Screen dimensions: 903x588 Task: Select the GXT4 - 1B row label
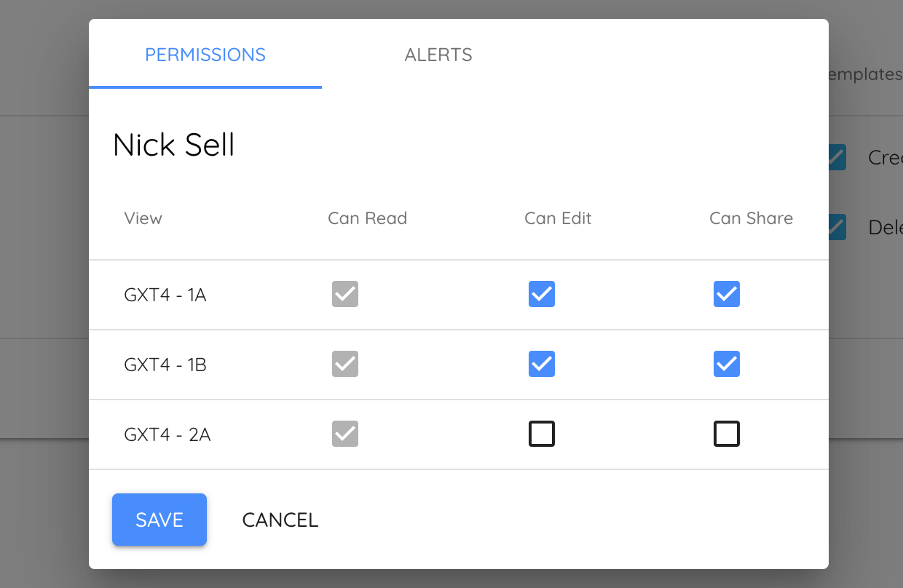coord(165,365)
